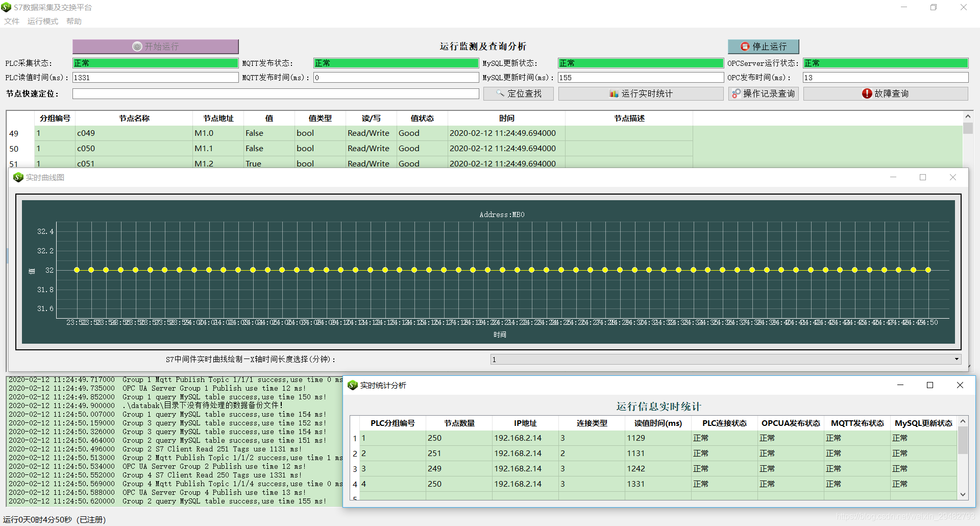
Task: Click the bar chart icon on 运行实时统计 button
Action: 615,93
